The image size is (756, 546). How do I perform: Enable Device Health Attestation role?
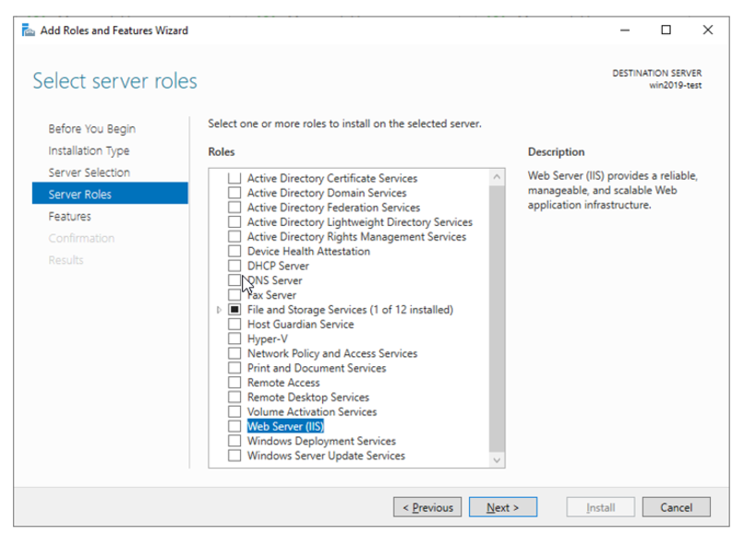[234, 251]
